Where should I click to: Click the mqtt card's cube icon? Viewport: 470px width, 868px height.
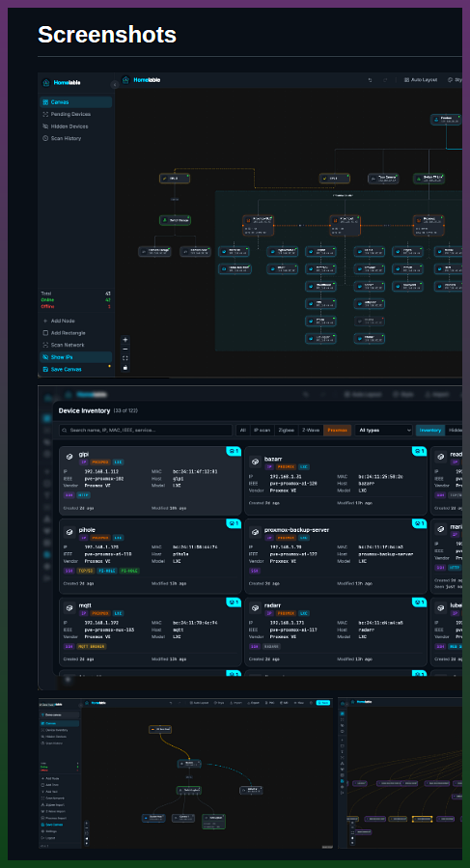tap(69, 608)
